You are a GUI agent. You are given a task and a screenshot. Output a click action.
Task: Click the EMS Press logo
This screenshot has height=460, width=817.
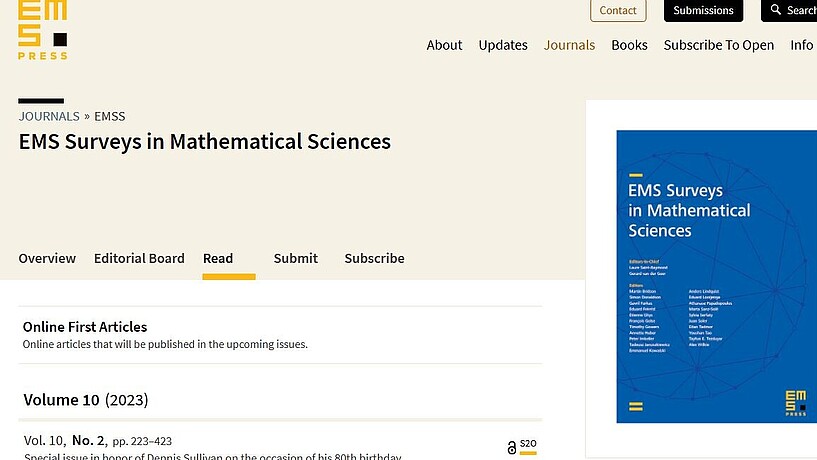click(x=43, y=30)
